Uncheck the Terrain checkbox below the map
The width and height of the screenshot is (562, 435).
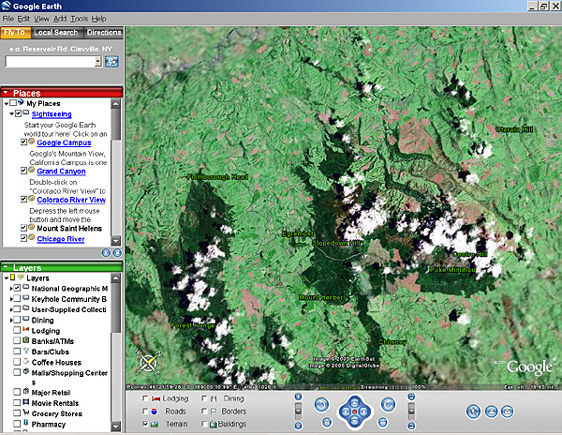coord(145,424)
